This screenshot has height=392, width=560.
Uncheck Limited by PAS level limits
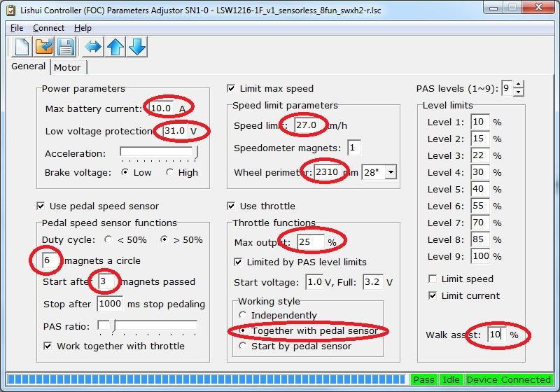(238, 262)
